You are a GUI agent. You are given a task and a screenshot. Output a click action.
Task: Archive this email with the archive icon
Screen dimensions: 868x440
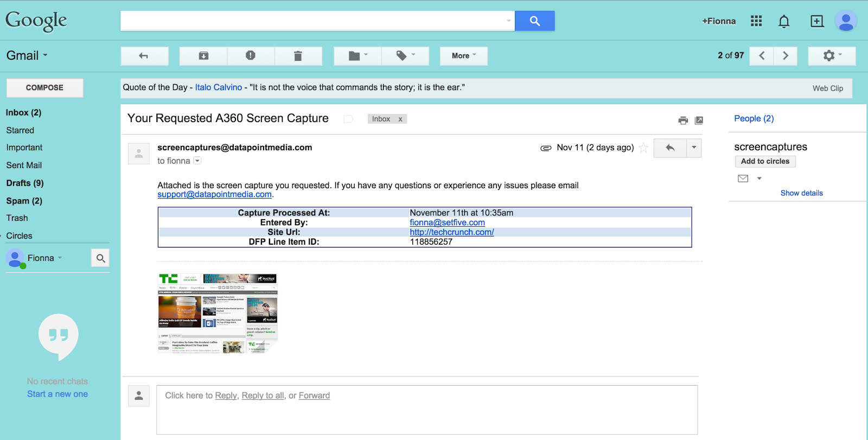[x=203, y=56]
